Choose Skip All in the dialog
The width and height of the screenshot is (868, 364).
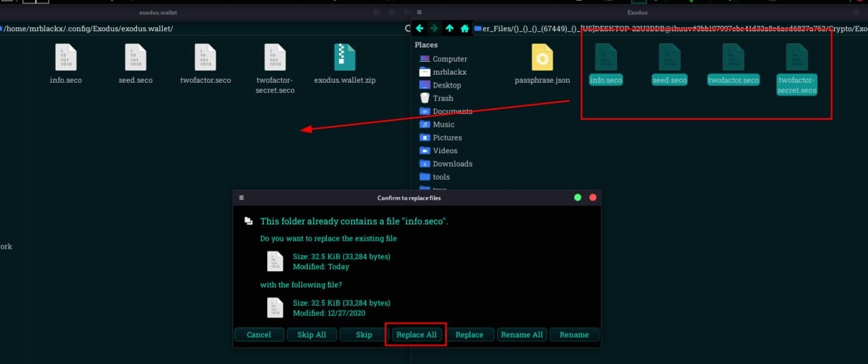pyautogui.click(x=311, y=335)
